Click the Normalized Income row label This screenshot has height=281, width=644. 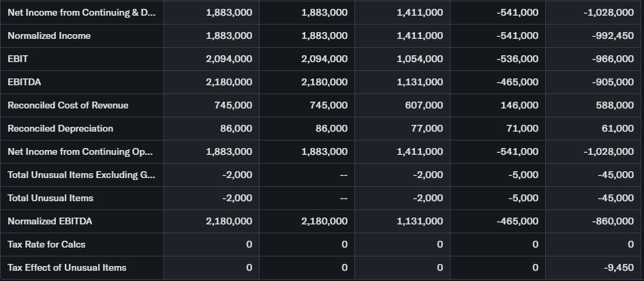(x=49, y=35)
